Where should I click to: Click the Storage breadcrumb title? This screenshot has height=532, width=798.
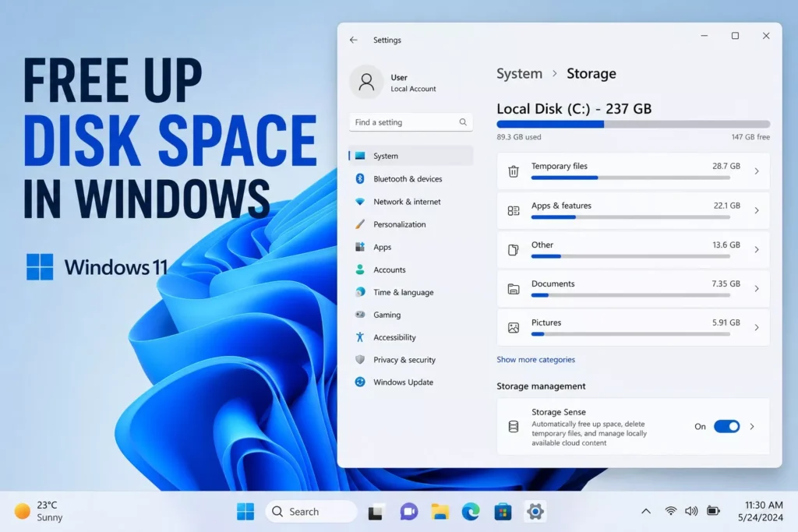tap(591, 74)
